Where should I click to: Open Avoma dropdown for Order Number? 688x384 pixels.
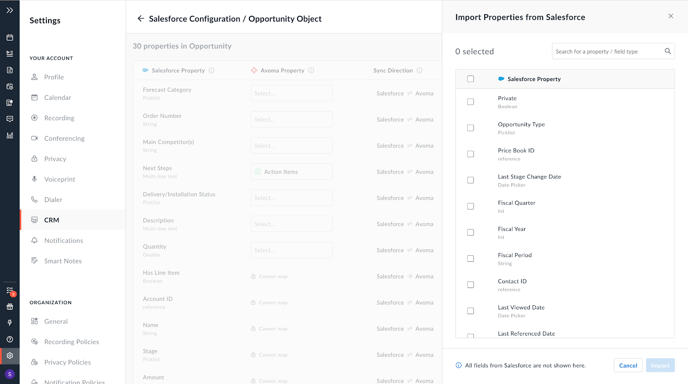pos(291,119)
